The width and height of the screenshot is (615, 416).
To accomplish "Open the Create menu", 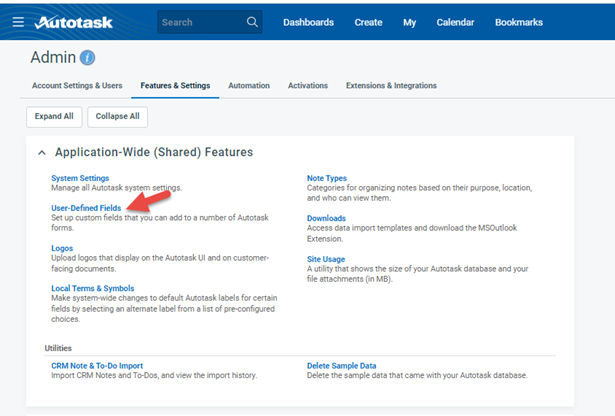I will (x=368, y=22).
